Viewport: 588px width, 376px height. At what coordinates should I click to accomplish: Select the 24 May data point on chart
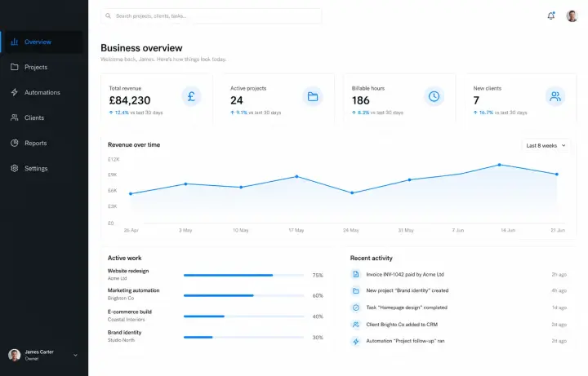pyautogui.click(x=352, y=192)
